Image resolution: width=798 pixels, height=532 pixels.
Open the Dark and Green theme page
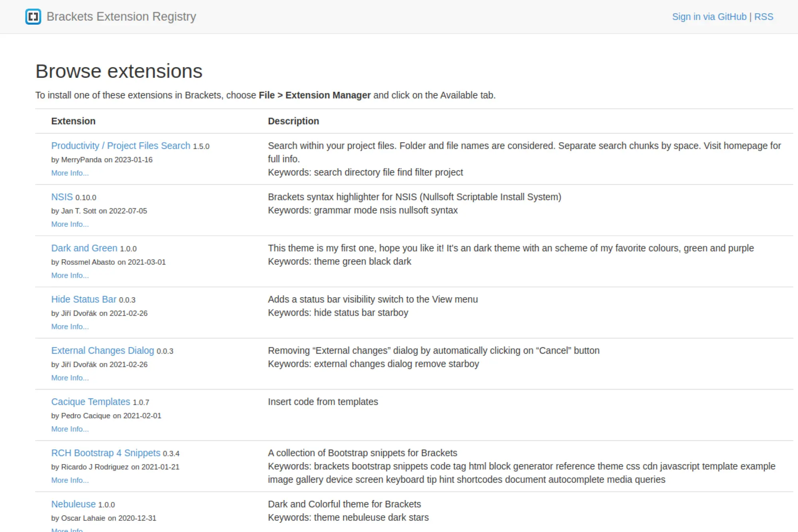click(84, 248)
